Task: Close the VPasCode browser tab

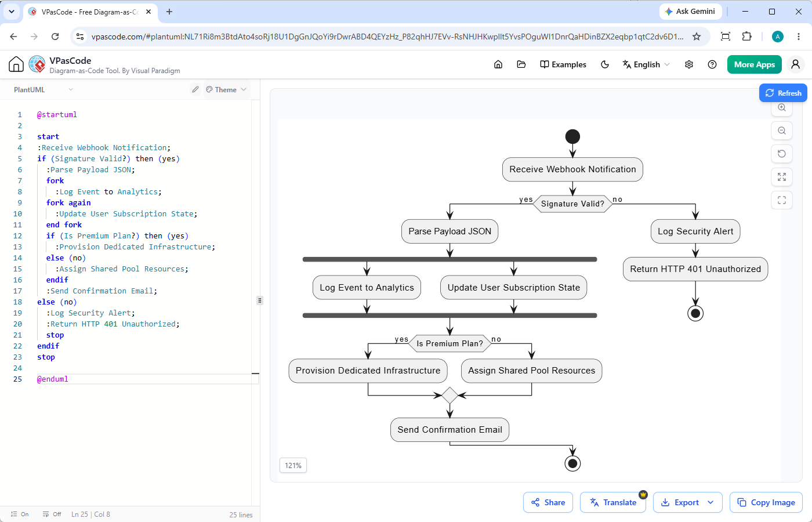Action: point(148,12)
